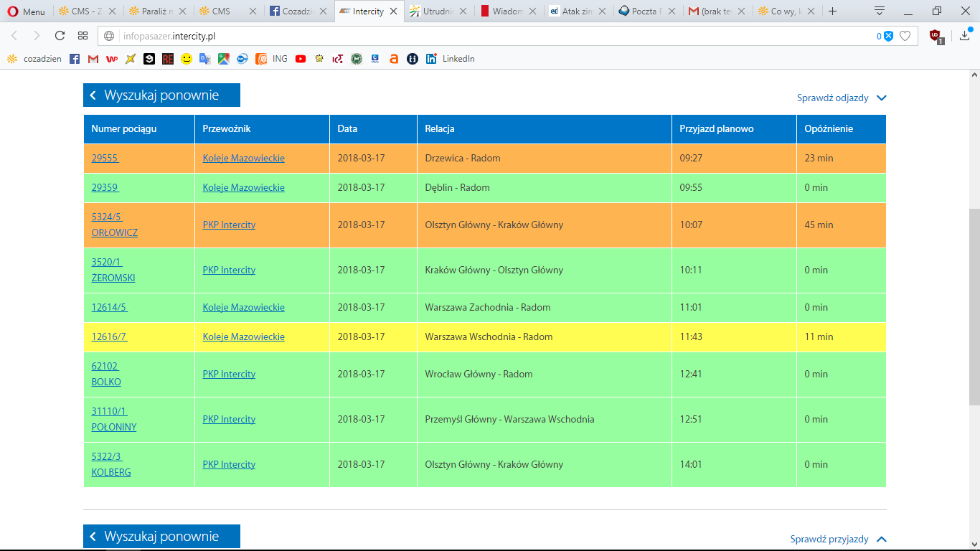Open the downloads icon in toolbar
This screenshot has height=551, width=980.
click(964, 36)
